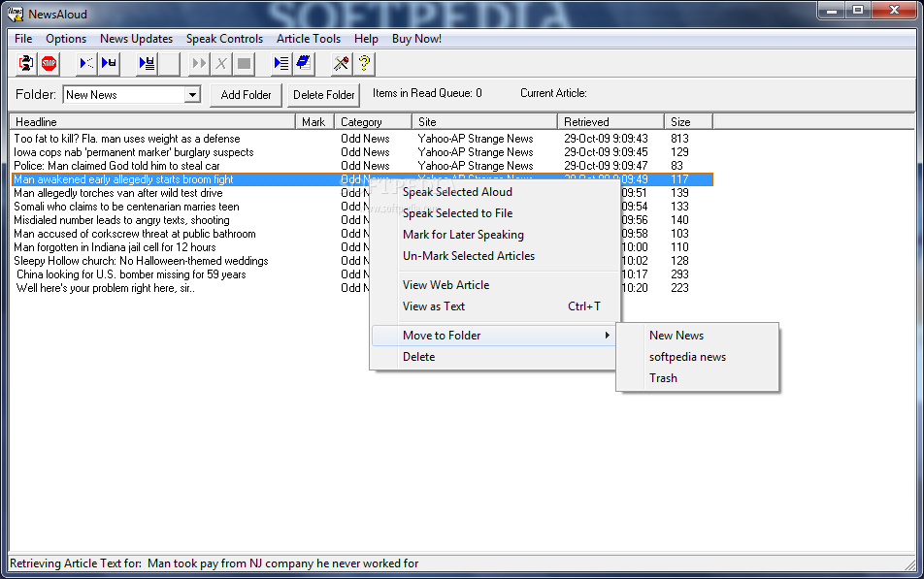Click the grey square stop speaking icon
This screenshot has width=924, height=579.
(244, 63)
